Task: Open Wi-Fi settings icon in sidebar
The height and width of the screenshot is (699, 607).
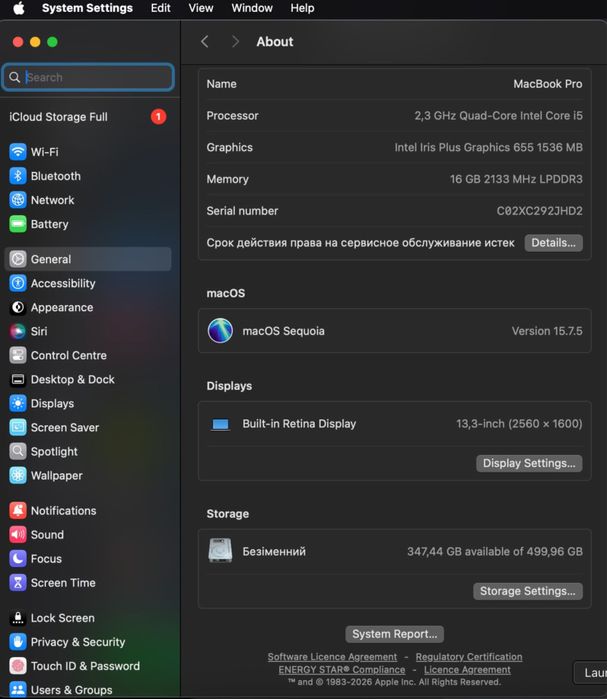Action: point(18,152)
